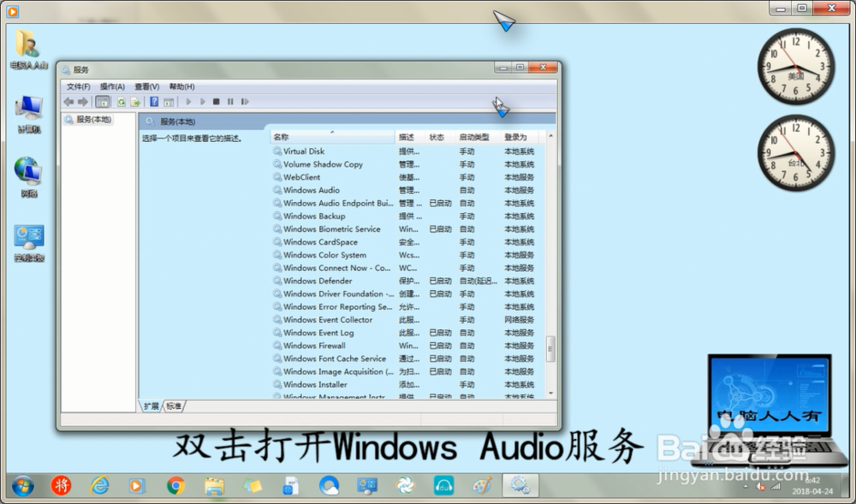
Task: Select Windows Audio Endpoint Builder service
Action: (404, 203)
